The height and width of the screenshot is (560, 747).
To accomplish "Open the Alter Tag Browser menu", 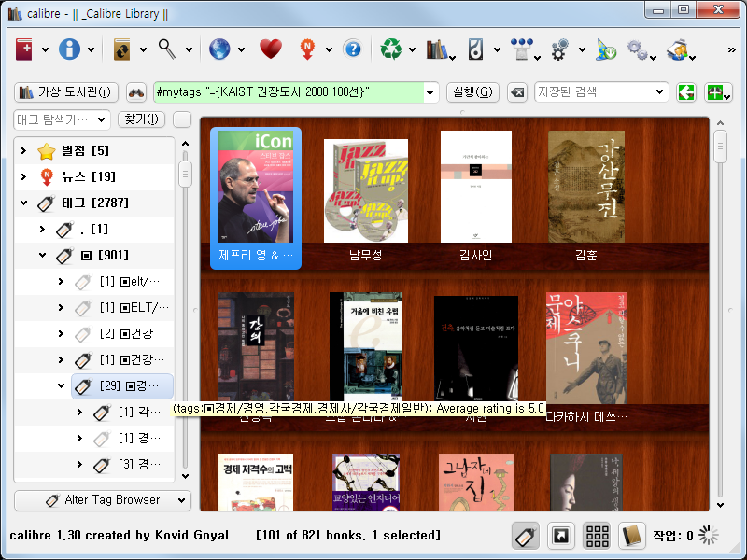I will click(x=103, y=500).
